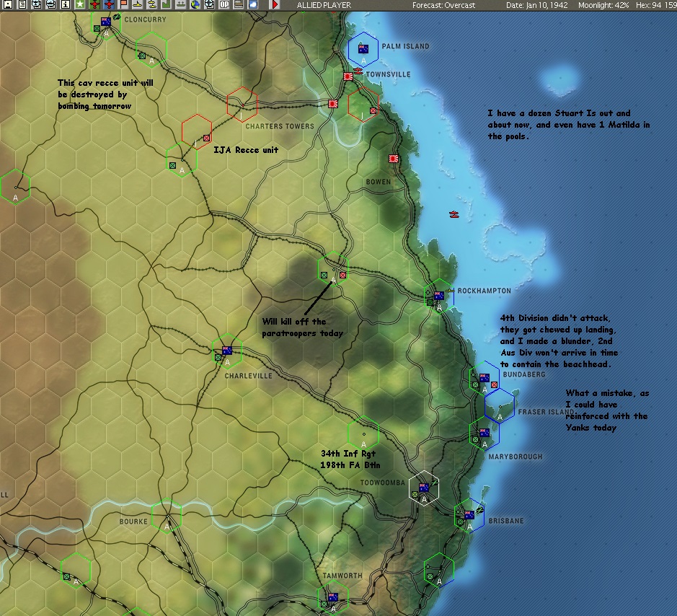
Task: Select the Toowoomba base in white hex
Action: coord(424,488)
